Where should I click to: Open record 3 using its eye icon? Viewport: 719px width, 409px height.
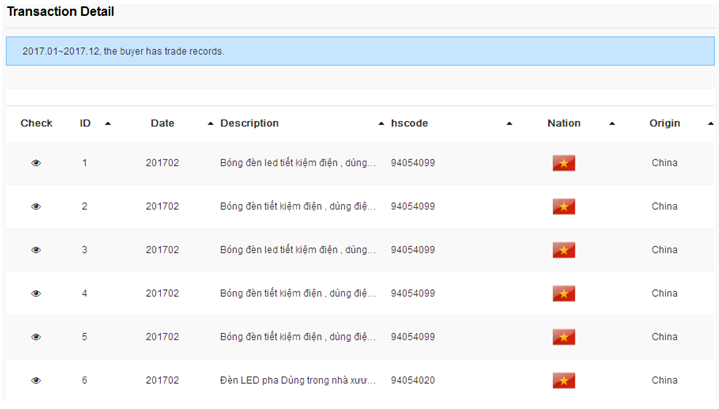click(x=36, y=250)
